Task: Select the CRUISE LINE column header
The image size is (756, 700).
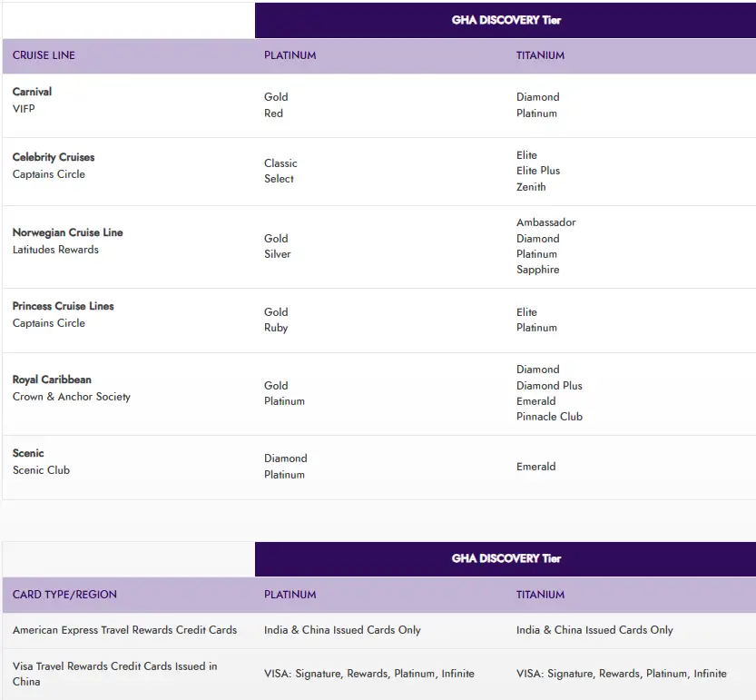Action: (44, 55)
